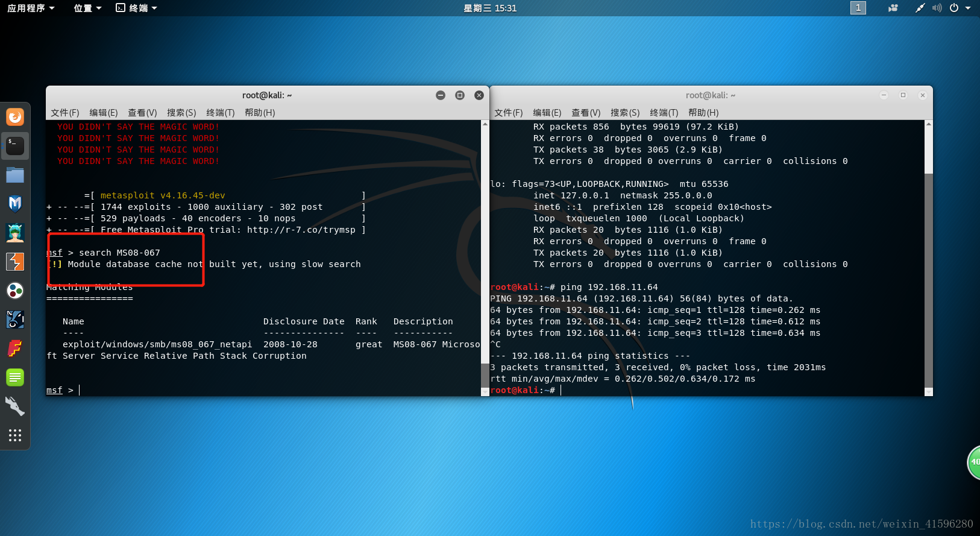The height and width of the screenshot is (536, 980).
Task: Open the clock showing 星期三 15:31
Action: click(x=490, y=8)
